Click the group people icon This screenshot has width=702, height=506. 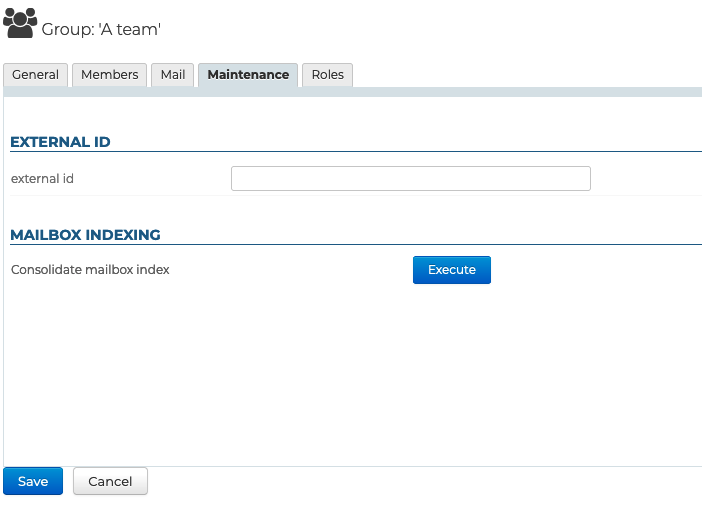coord(20,21)
